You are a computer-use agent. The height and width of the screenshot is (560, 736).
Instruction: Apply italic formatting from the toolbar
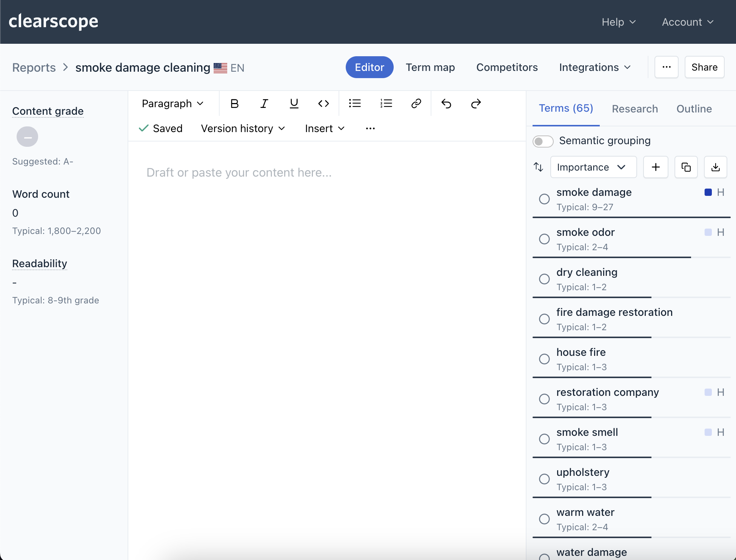264,103
